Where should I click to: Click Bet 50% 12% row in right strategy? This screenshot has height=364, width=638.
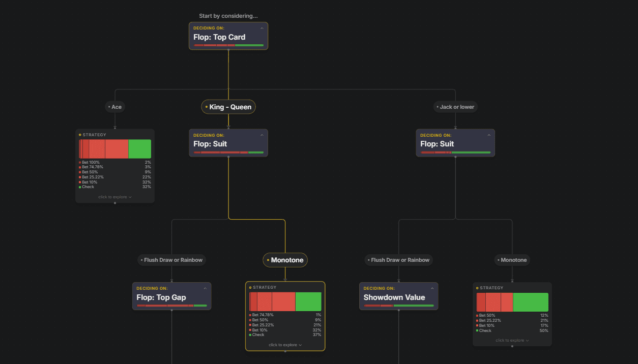tap(512, 315)
